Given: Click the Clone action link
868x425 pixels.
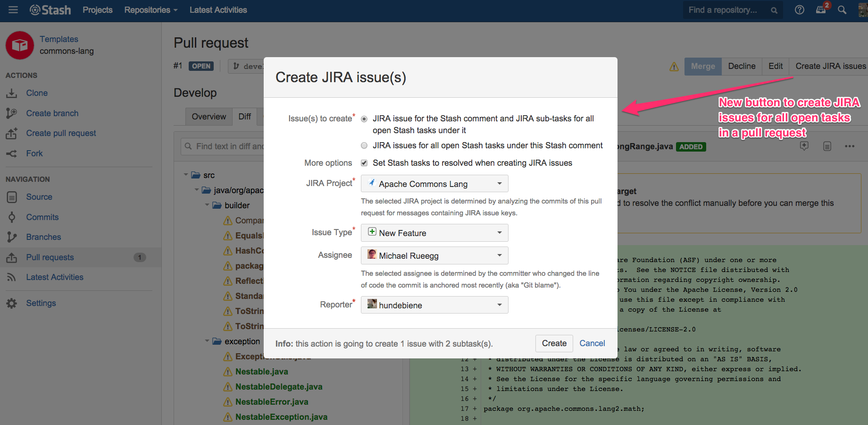Looking at the screenshot, I should click(x=37, y=93).
